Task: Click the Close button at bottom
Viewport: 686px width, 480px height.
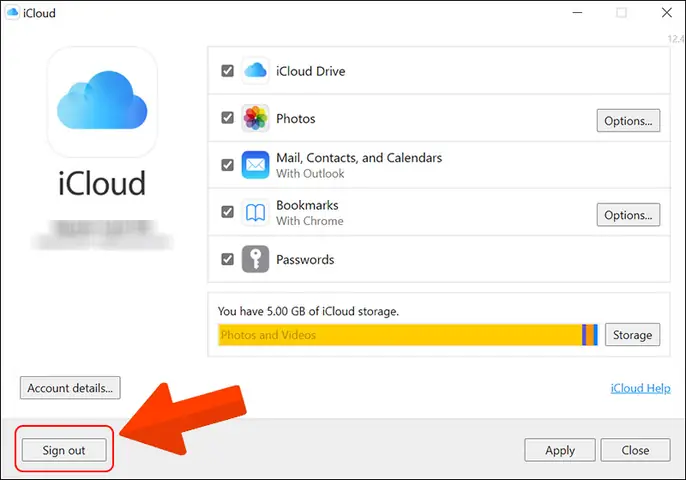Action: coord(635,450)
